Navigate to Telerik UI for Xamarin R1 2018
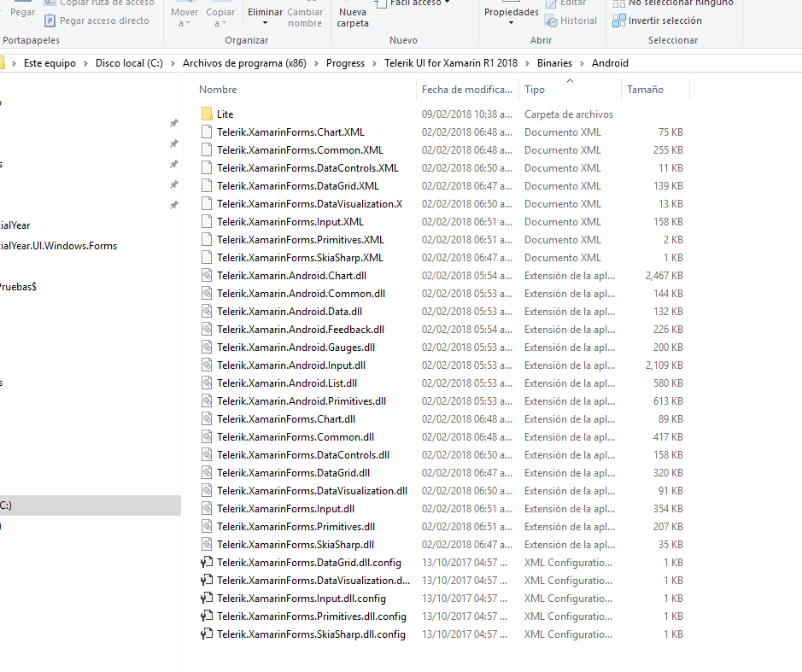Screen dimensions: 802x672 (451, 63)
